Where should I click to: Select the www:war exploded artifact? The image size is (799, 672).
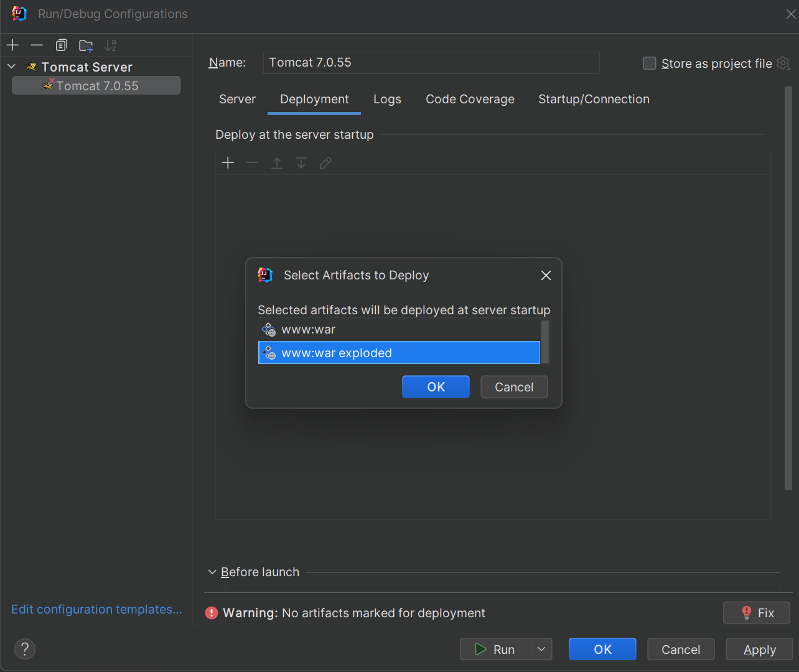(x=399, y=353)
